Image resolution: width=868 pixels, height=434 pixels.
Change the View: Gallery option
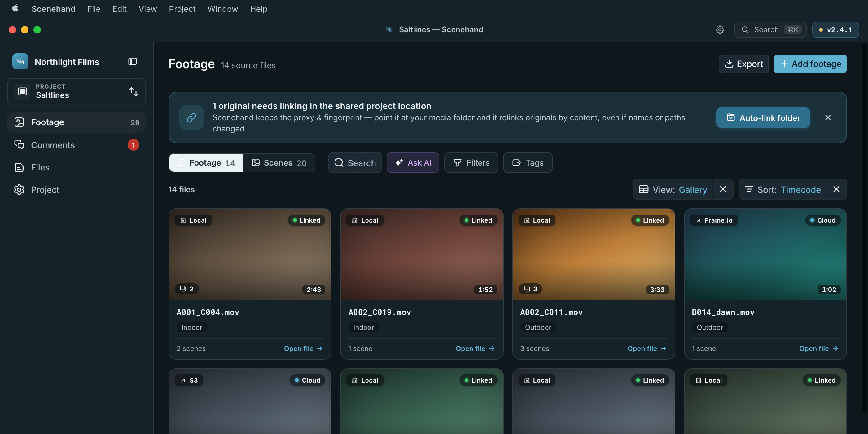tap(673, 189)
